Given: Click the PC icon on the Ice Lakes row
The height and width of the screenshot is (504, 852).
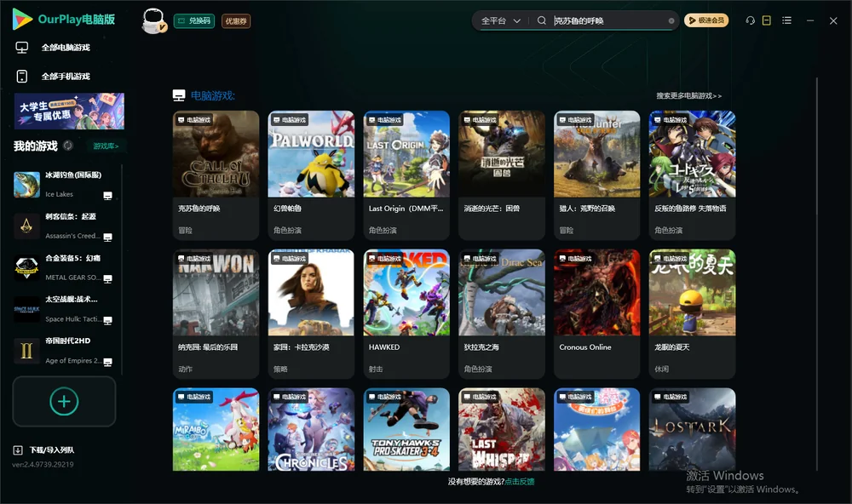Looking at the screenshot, I should pos(107,196).
